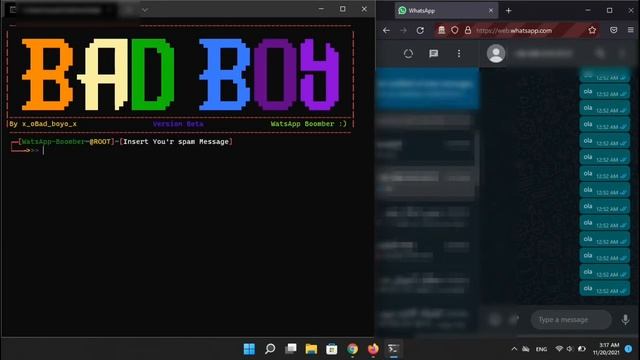
Task: Click the address bar padlock icon
Action: point(468,30)
